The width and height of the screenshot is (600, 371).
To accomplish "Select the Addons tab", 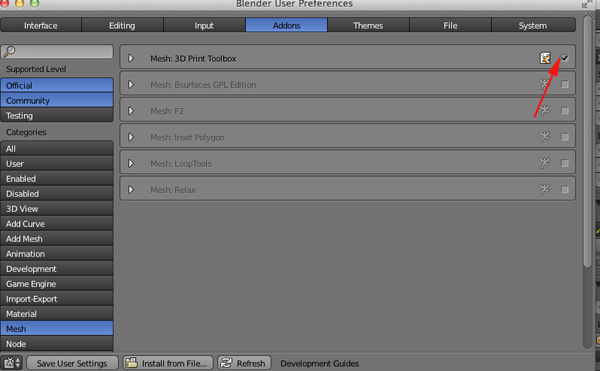I will pos(286,25).
